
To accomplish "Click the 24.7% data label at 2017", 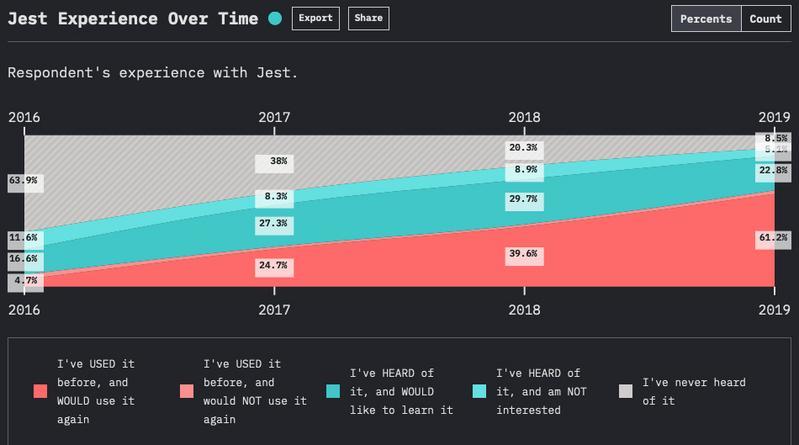I will (x=274, y=268).
